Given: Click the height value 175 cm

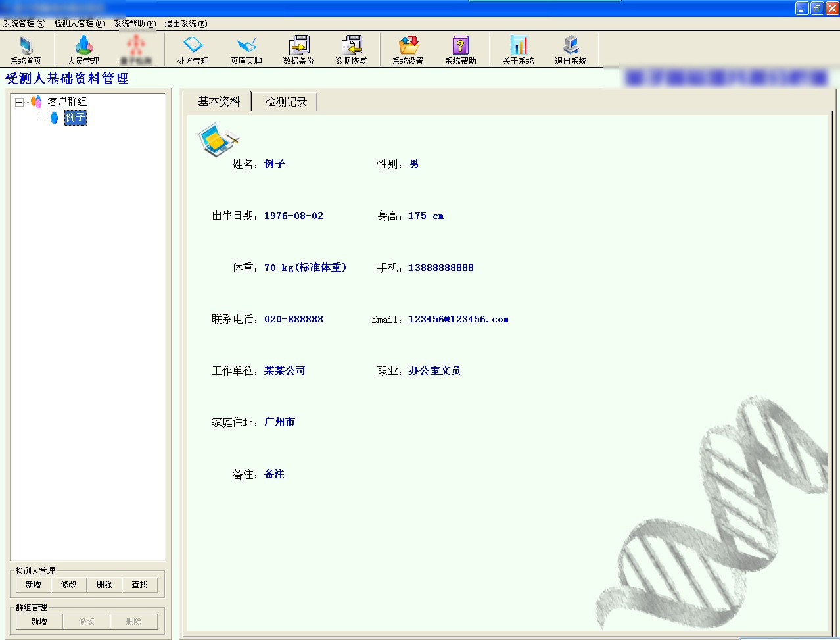Looking at the screenshot, I should pyautogui.click(x=426, y=216).
